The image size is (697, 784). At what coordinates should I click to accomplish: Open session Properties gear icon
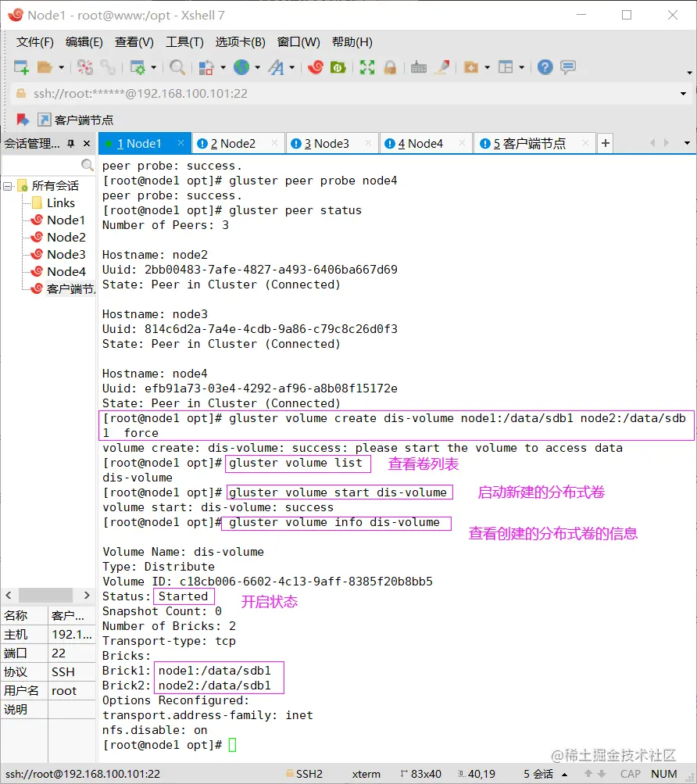pyautogui.click(x=138, y=67)
